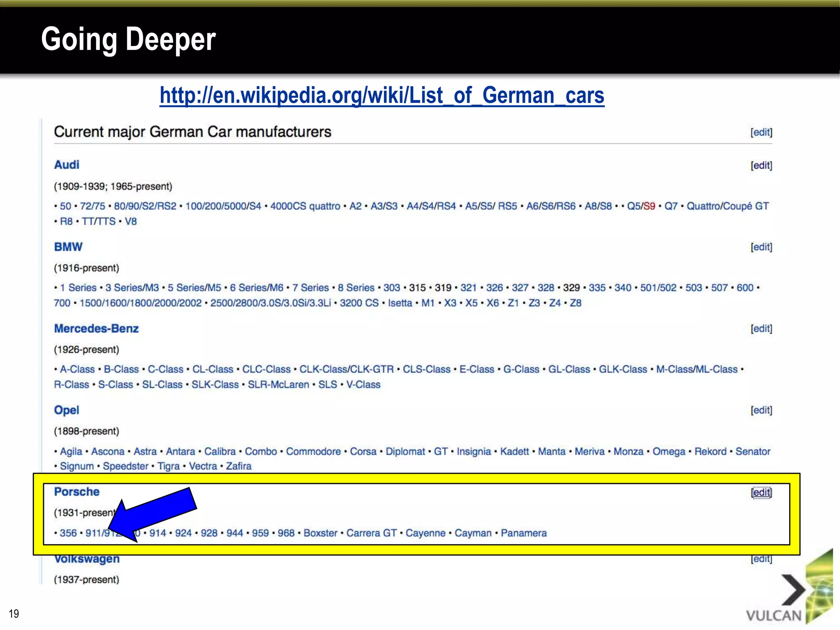Open the BMW Isetta link
The image size is (840, 630).
(x=400, y=303)
